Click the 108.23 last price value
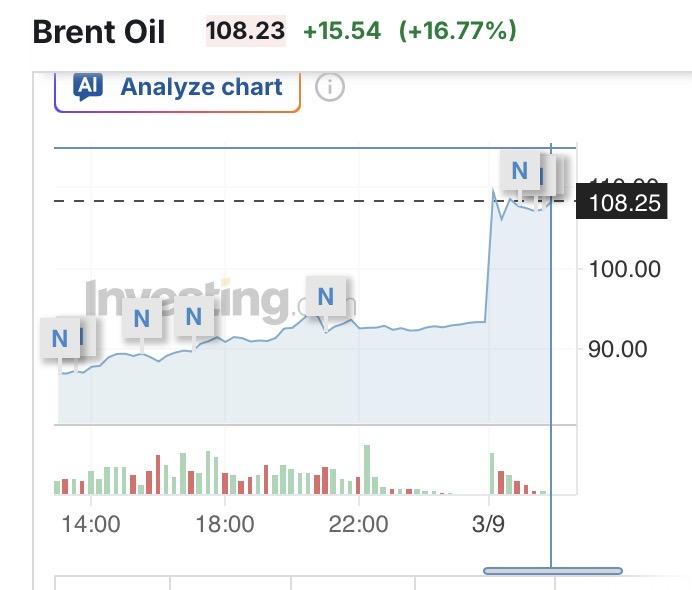692x590 pixels. coord(245,31)
